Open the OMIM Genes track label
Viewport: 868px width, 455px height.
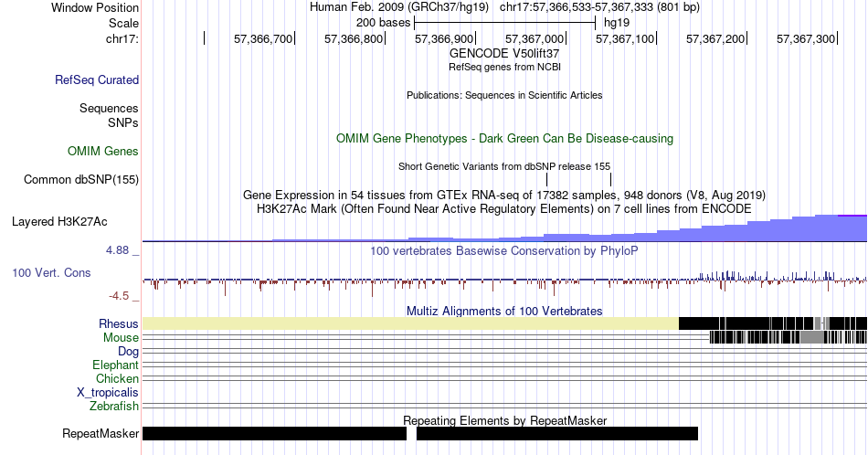pos(103,151)
